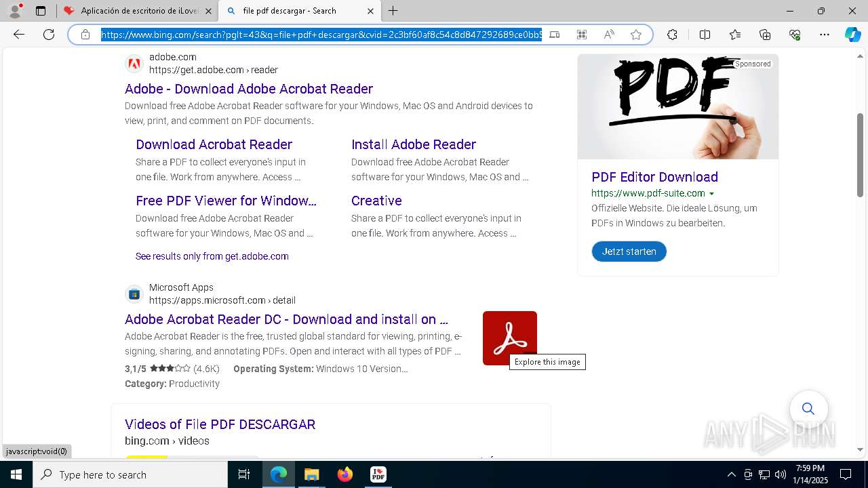The width and height of the screenshot is (868, 488).
Task: Open iLovePDF app from taskbar
Action: 378,474
